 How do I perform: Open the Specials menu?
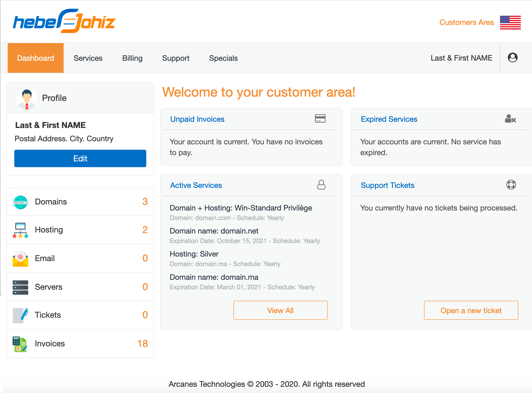point(223,58)
